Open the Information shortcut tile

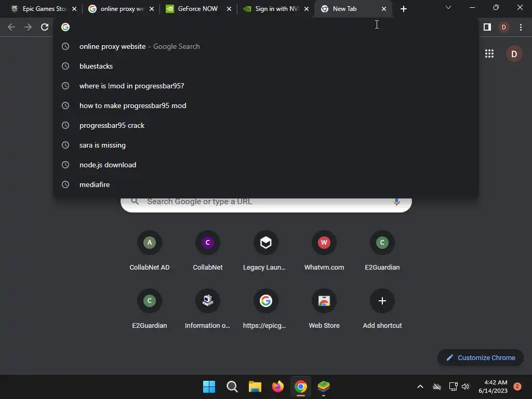(208, 309)
